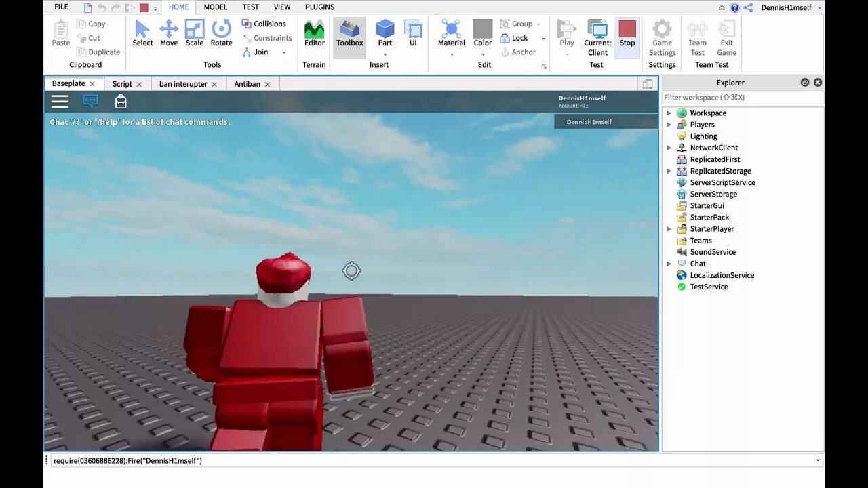Click Exit Game
Image resolution: width=868 pixels, height=488 pixels.
(726, 37)
